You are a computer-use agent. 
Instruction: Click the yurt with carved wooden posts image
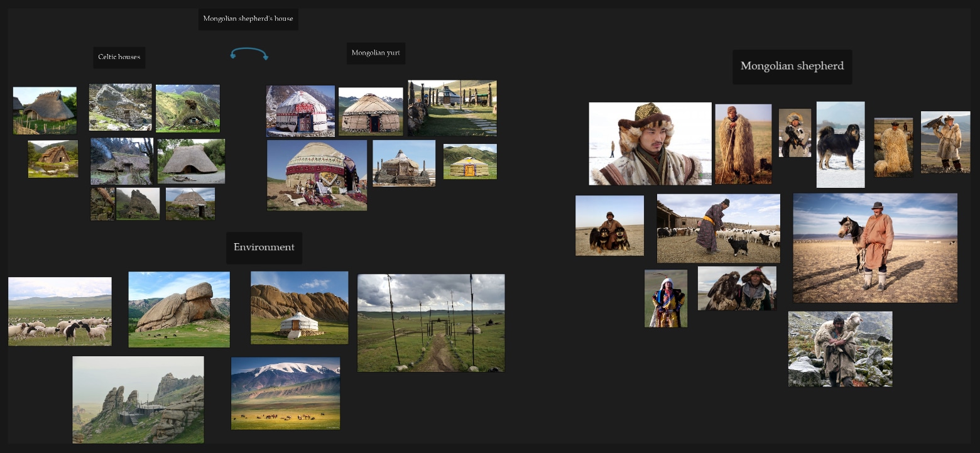[452, 107]
